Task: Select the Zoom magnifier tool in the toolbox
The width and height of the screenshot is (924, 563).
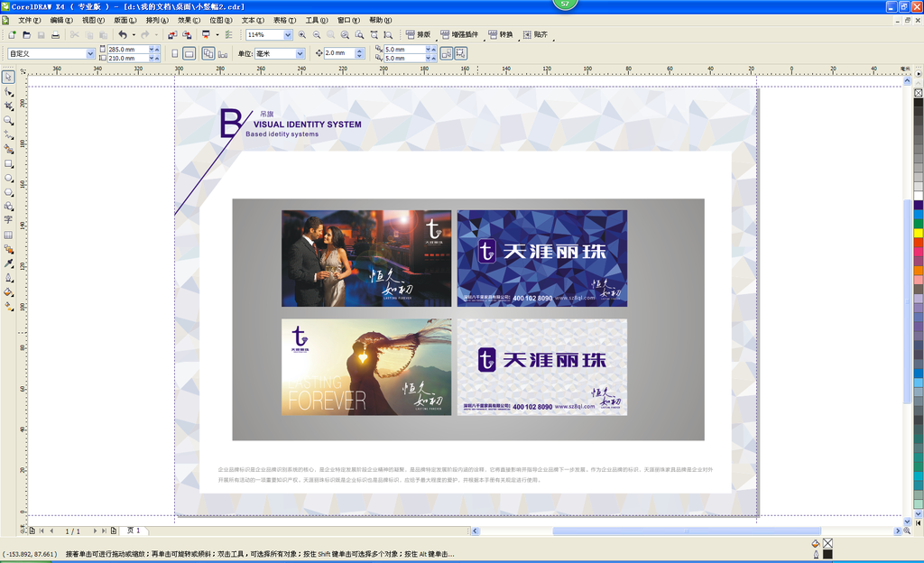Action: 8,120
